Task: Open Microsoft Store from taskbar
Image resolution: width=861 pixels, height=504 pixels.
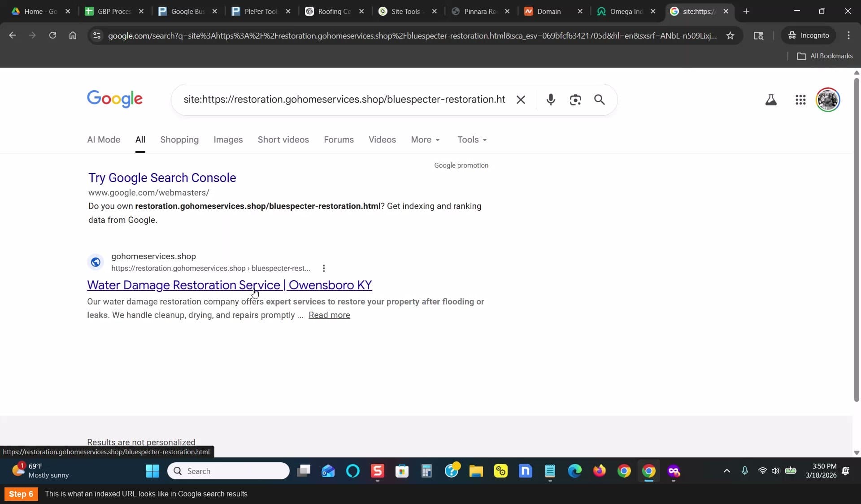Action: coord(402,471)
